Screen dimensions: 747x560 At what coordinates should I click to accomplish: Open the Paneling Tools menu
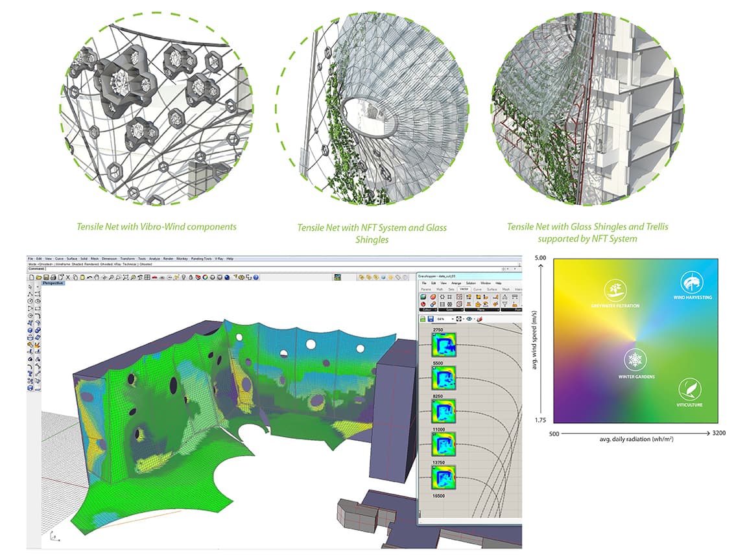[201, 259]
